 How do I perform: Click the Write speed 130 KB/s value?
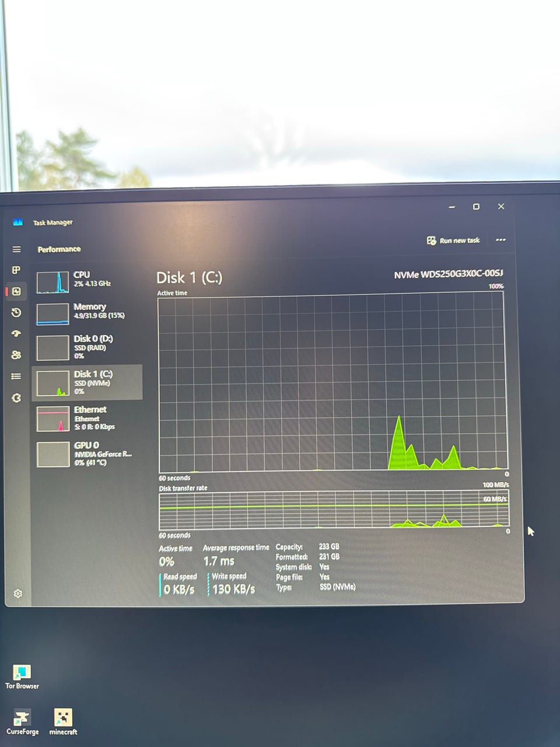coord(233,589)
